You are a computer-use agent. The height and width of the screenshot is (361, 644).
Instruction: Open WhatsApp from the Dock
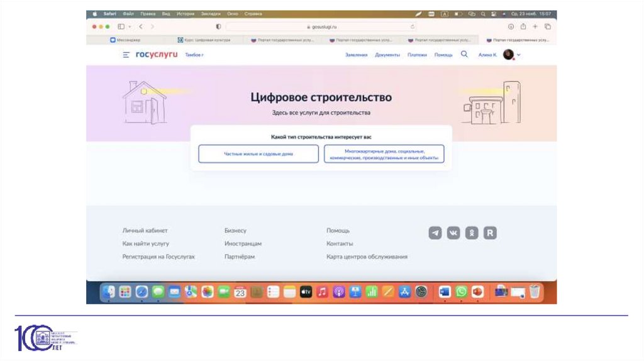pos(461,292)
